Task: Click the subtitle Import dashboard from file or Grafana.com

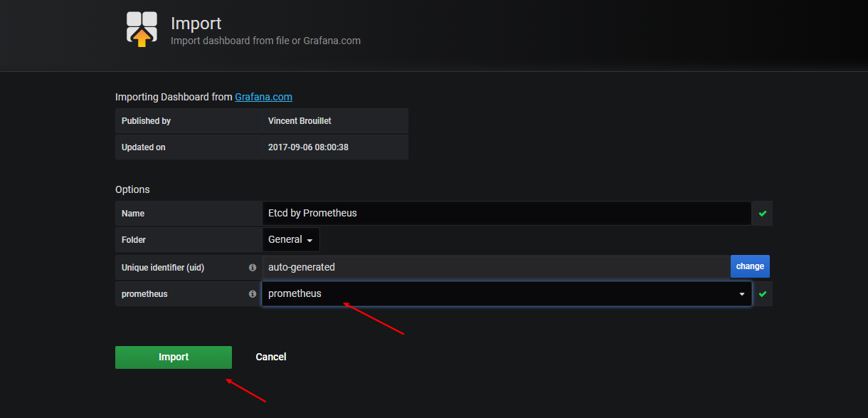Action: click(265, 41)
